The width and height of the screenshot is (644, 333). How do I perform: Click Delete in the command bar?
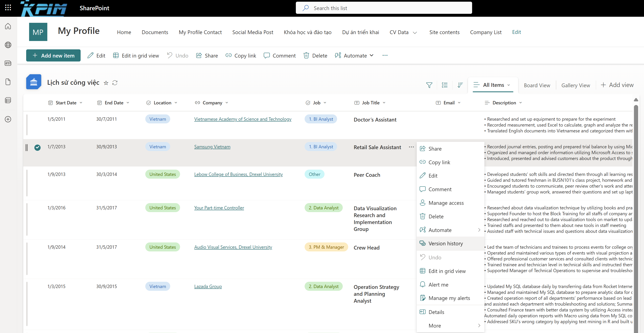click(315, 55)
